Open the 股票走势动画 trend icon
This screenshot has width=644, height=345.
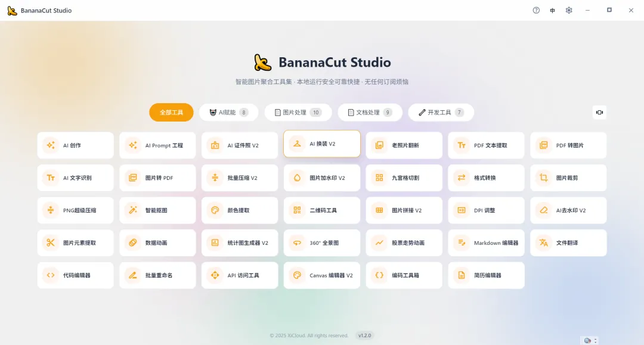[379, 243]
